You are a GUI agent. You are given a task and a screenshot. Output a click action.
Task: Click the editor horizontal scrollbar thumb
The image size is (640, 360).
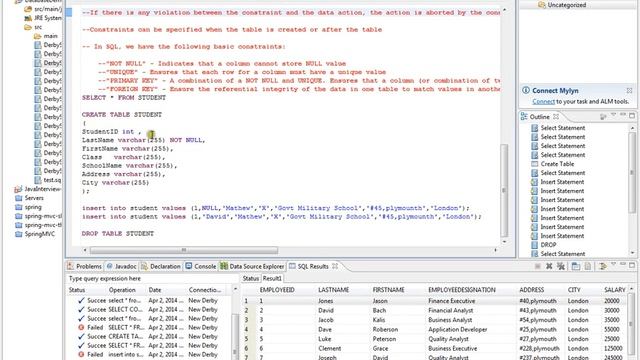tap(184, 250)
